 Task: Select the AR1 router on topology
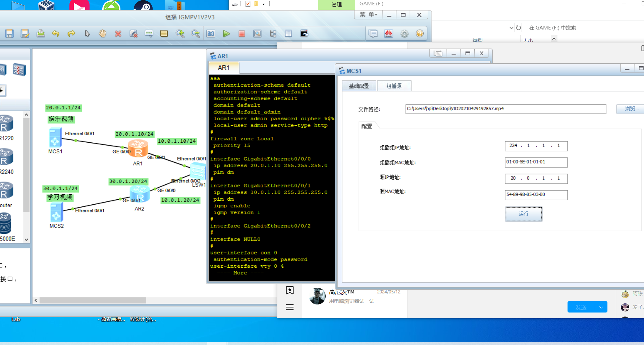[x=138, y=148]
